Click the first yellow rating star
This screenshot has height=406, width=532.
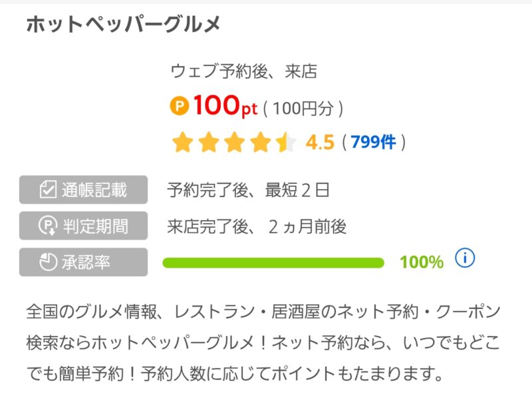click(x=182, y=142)
